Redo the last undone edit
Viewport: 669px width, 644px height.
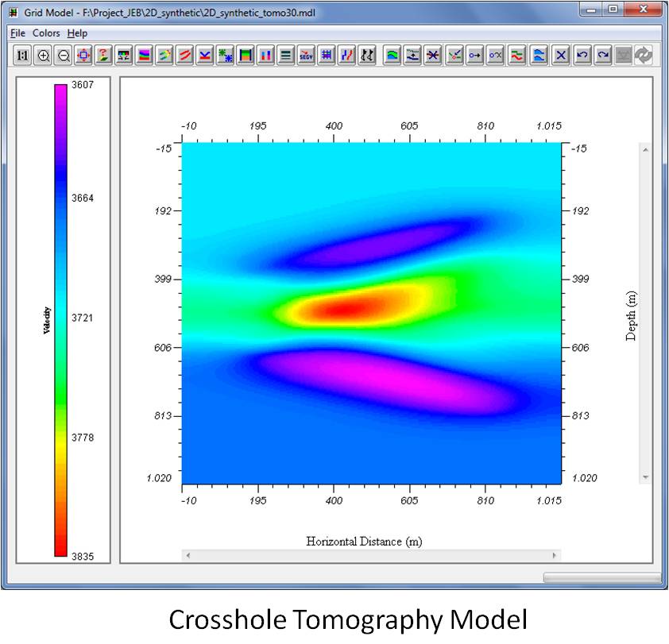tap(601, 56)
